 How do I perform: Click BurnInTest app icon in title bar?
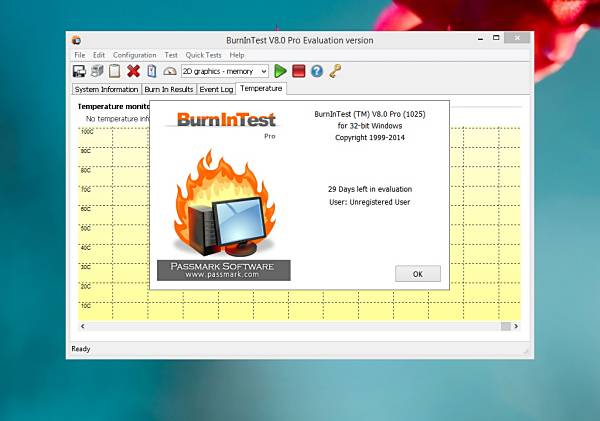pyautogui.click(x=77, y=40)
